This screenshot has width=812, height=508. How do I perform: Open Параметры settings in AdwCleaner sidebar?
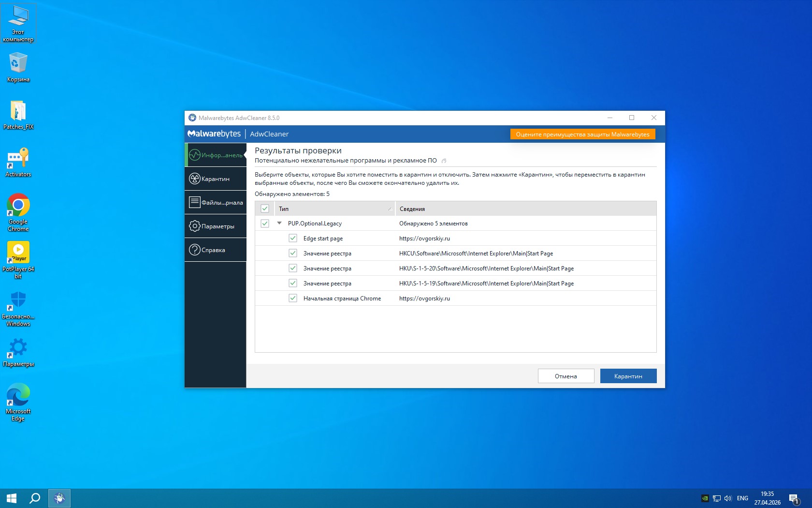(216, 226)
